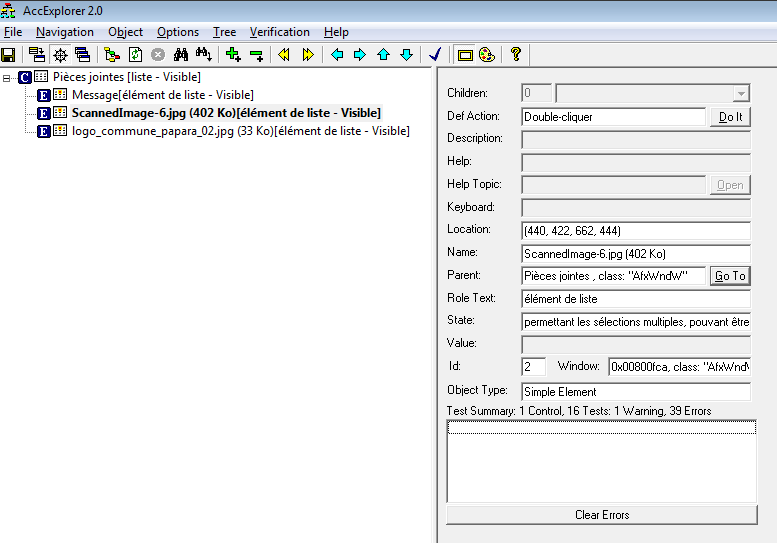The width and height of the screenshot is (777, 543).
Task: Click the Children count field showing 0
Action: [536, 93]
